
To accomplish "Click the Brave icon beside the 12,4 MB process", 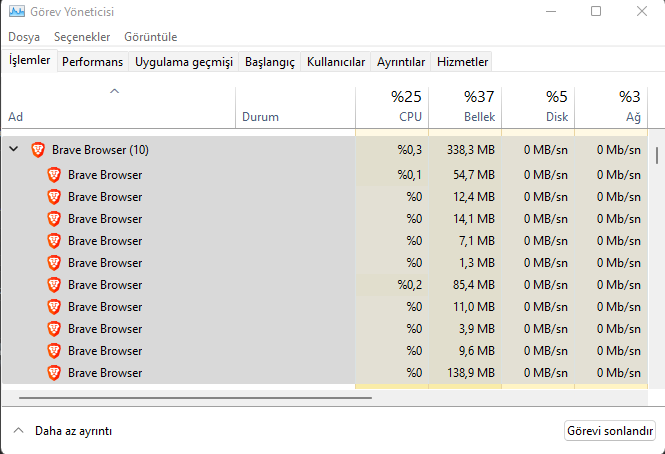I will pos(54,197).
